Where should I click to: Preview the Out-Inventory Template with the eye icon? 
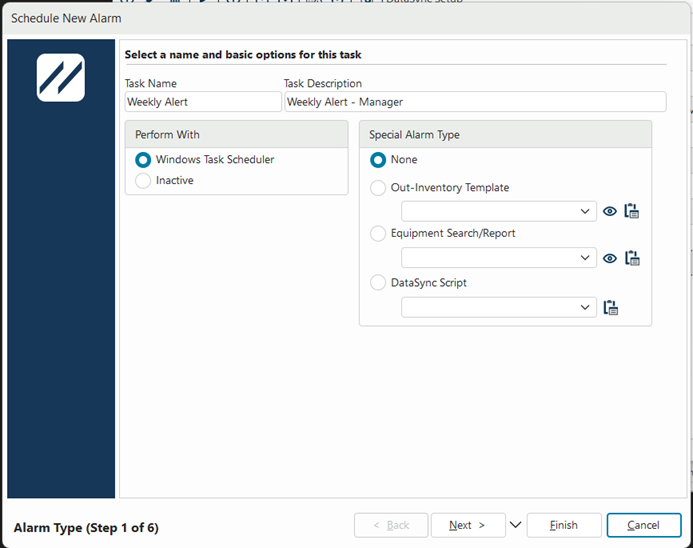pyautogui.click(x=610, y=211)
